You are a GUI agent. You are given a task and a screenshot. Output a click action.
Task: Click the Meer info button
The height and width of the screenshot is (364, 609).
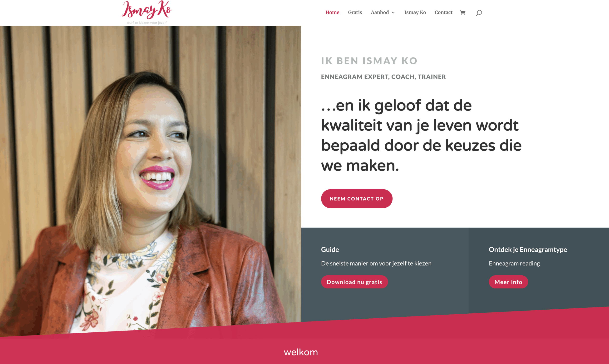[x=508, y=282]
